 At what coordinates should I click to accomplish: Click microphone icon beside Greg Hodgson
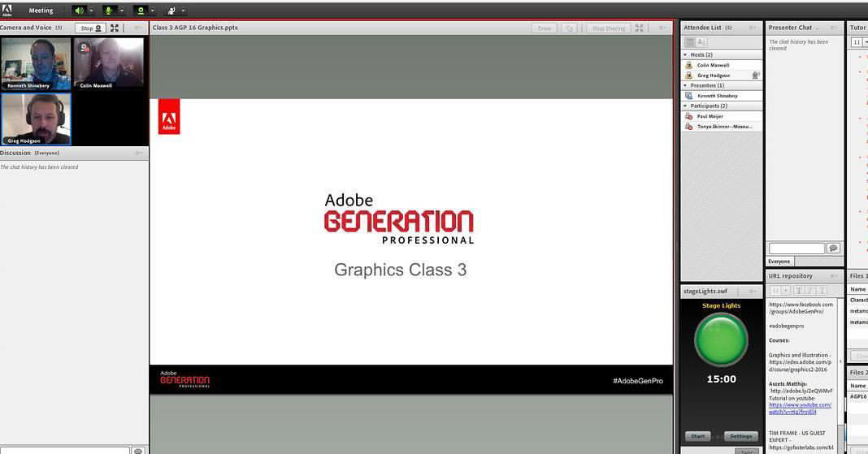pyautogui.click(x=756, y=76)
